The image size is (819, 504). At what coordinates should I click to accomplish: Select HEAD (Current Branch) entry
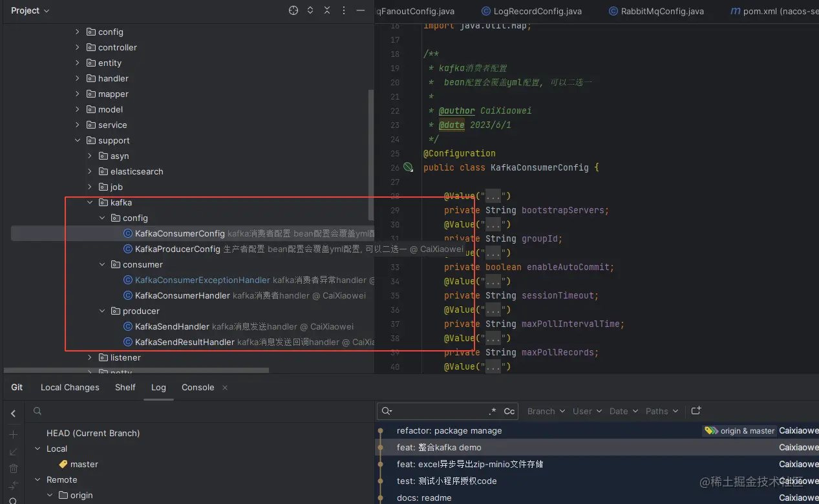93,433
